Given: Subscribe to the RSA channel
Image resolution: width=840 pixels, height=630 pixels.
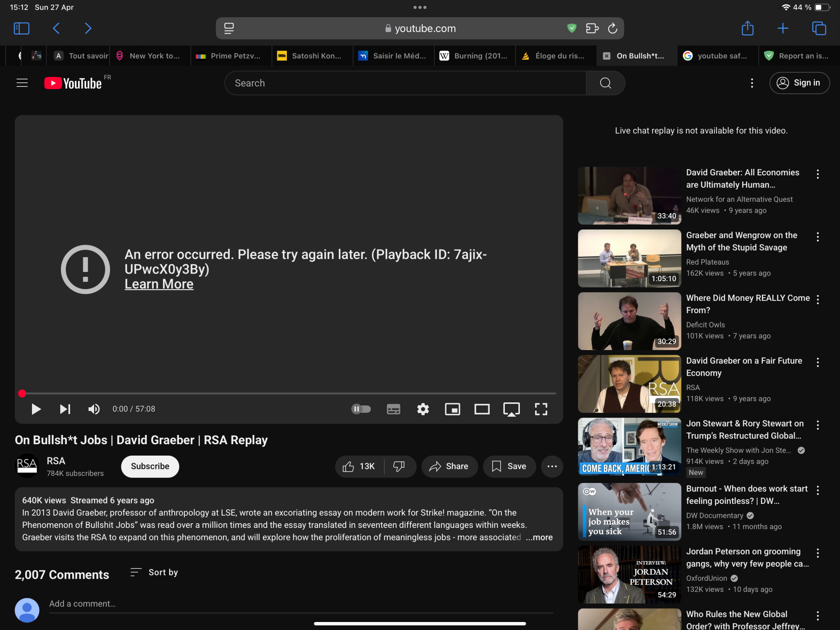Looking at the screenshot, I should (150, 466).
